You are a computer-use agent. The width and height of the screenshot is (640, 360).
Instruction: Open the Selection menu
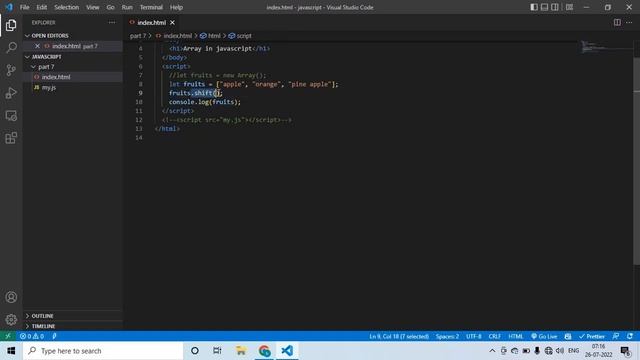point(67,7)
